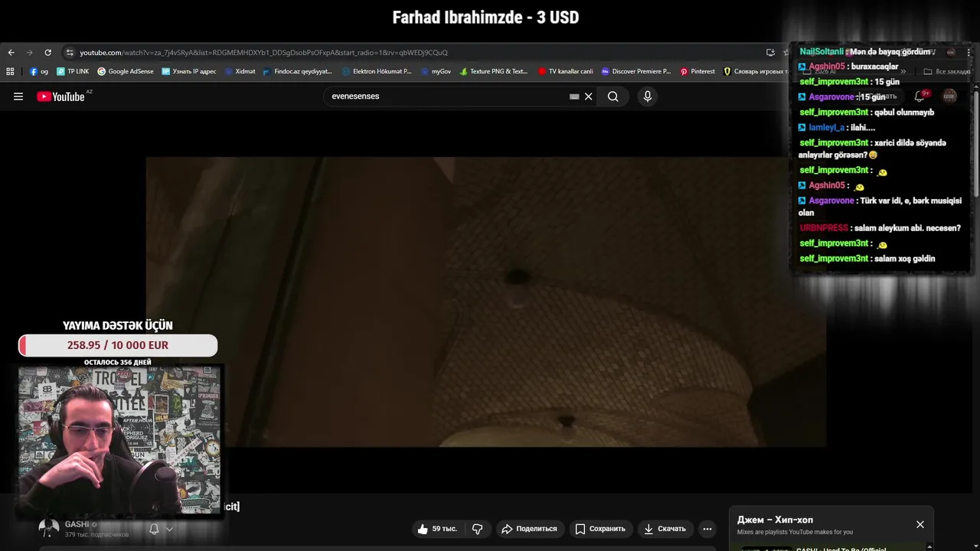980x551 pixels.
Task: Start voice search with microphone icon
Action: coord(648,96)
